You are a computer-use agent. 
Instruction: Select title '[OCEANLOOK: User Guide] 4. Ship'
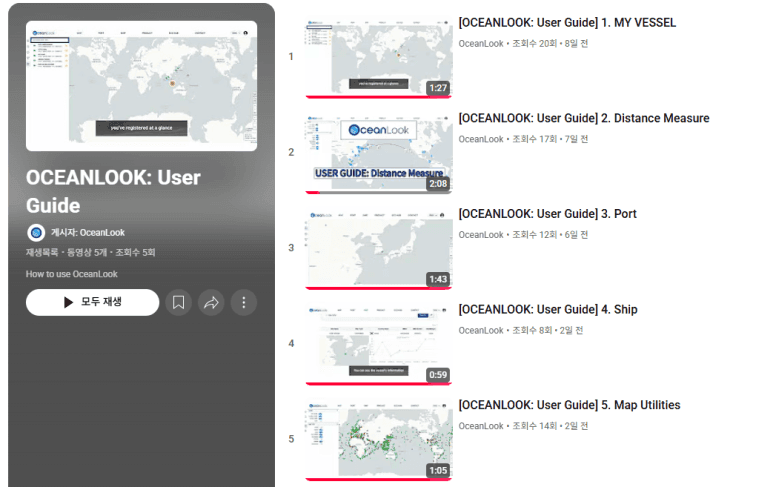click(547, 310)
